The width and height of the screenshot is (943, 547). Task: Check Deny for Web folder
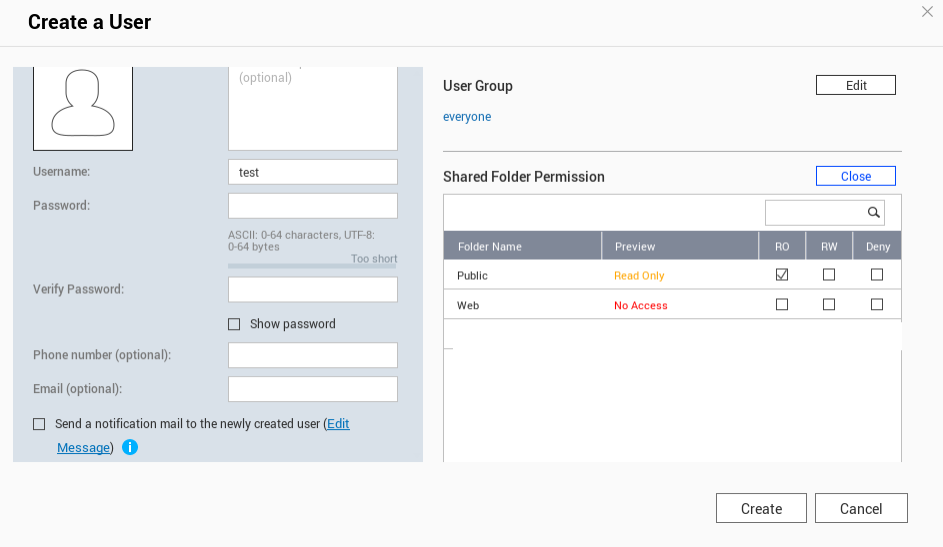877,305
